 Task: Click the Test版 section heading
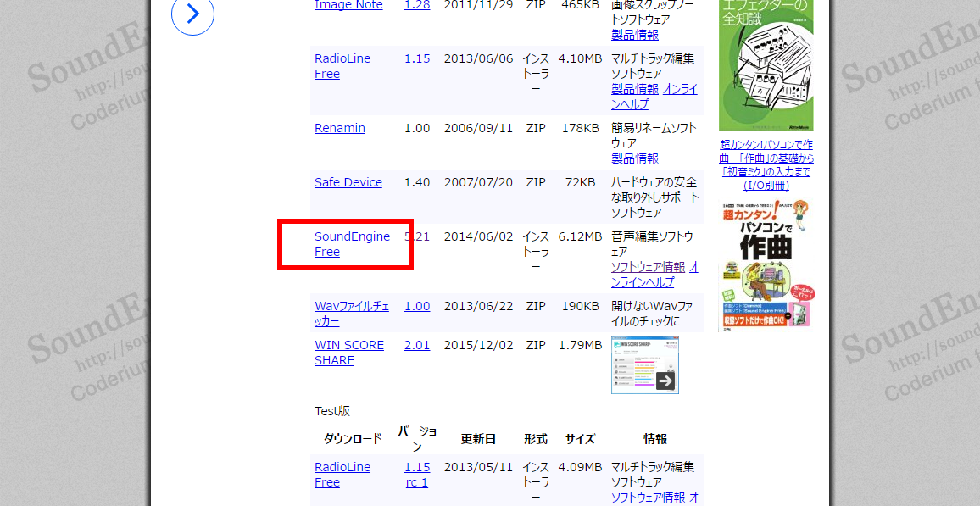332,411
